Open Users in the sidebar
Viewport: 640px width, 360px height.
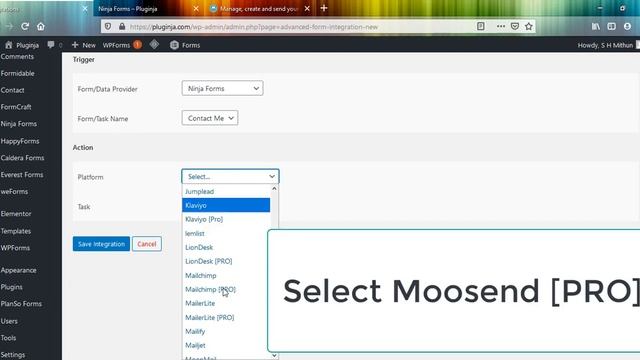pos(9,321)
